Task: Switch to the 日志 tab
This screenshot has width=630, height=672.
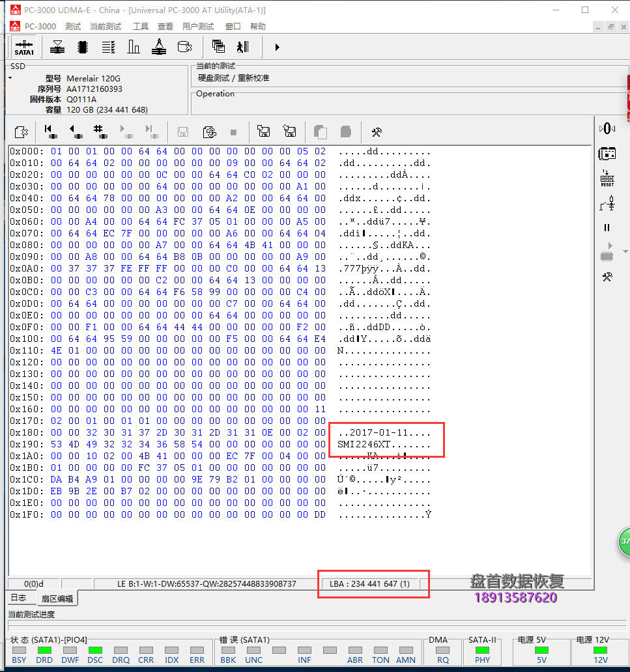Action: coord(18,598)
